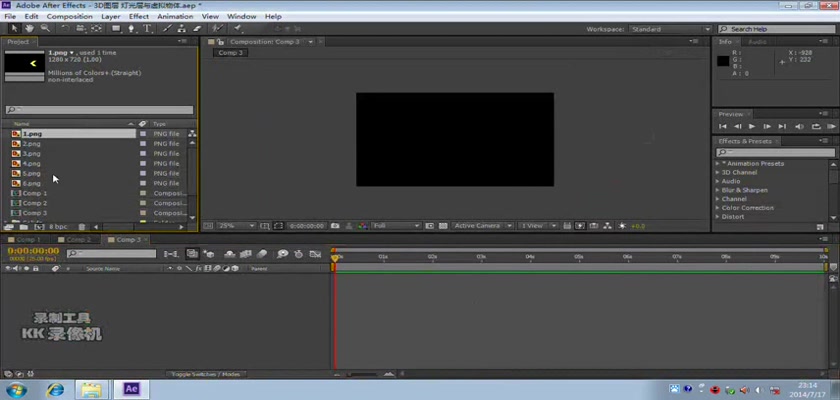Open the Composition Mini-Flowchart in timeline

coord(171,254)
